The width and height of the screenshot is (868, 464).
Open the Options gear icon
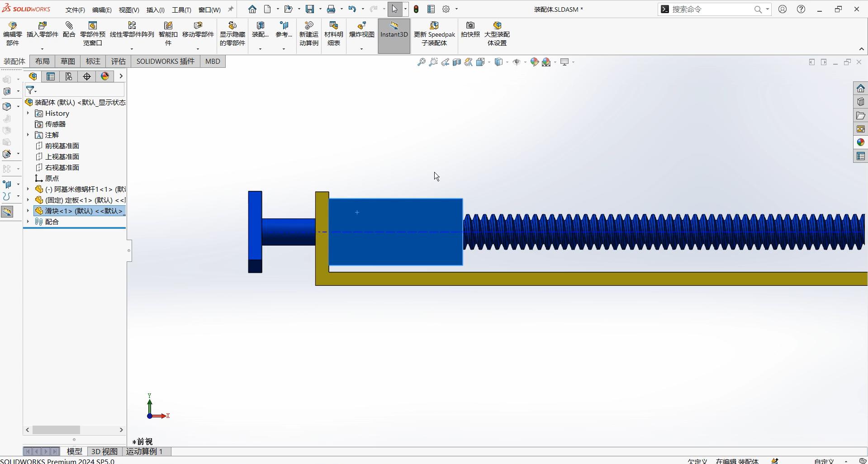tap(446, 9)
